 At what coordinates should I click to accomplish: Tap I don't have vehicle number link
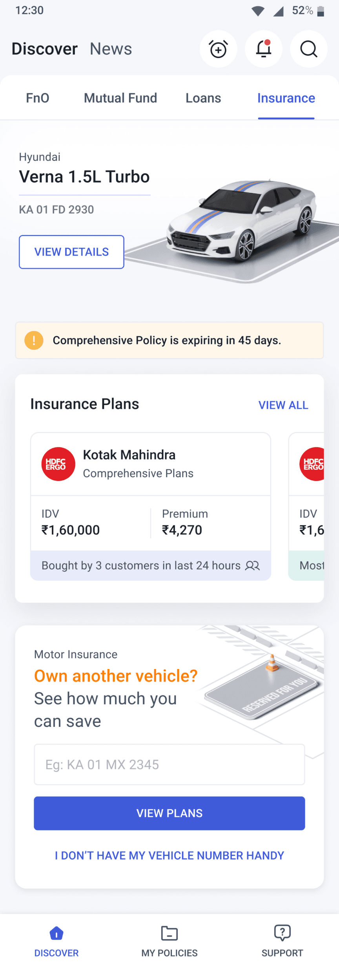point(169,856)
